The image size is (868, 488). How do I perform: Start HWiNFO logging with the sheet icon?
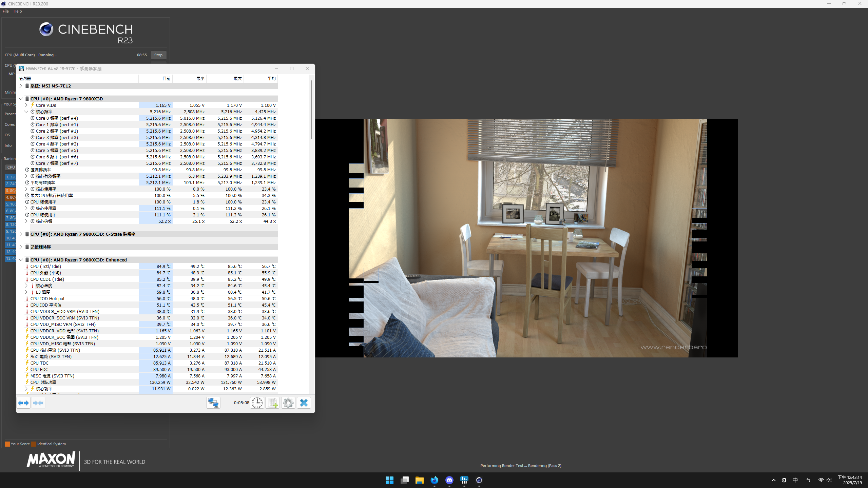[273, 403]
